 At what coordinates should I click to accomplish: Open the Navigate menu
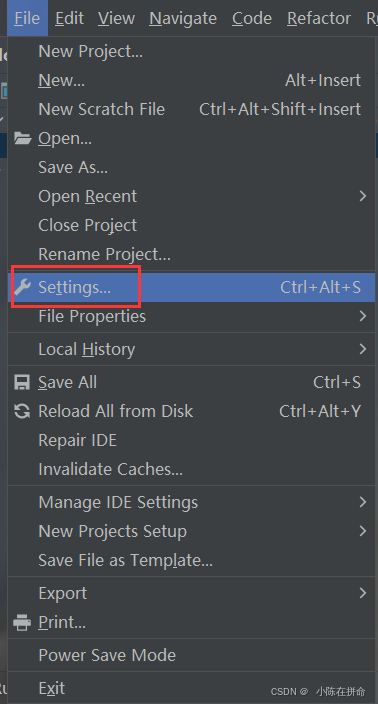[183, 18]
